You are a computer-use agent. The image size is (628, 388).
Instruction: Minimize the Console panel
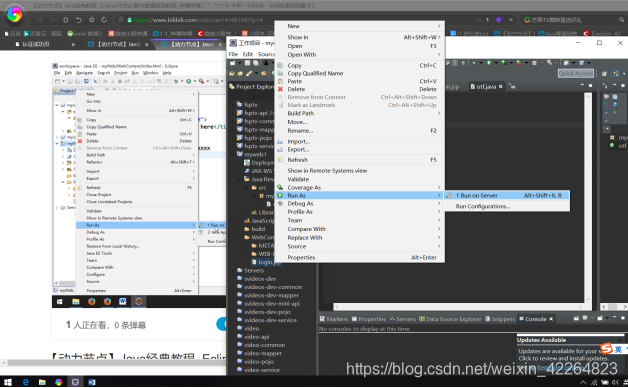[615, 318]
